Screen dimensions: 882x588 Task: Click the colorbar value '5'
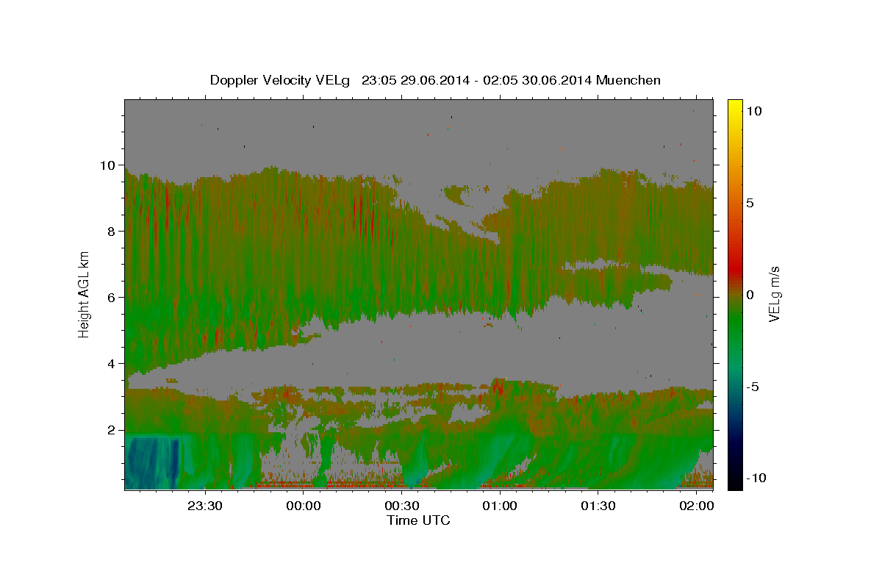click(750, 202)
